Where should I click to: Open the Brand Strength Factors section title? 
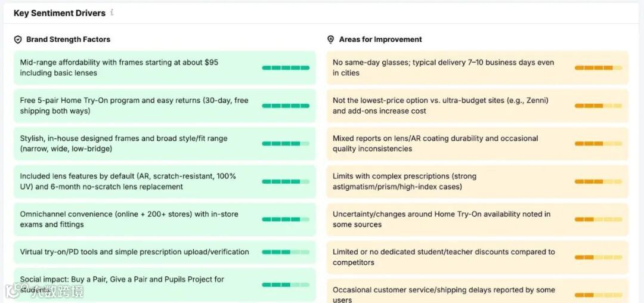click(68, 39)
